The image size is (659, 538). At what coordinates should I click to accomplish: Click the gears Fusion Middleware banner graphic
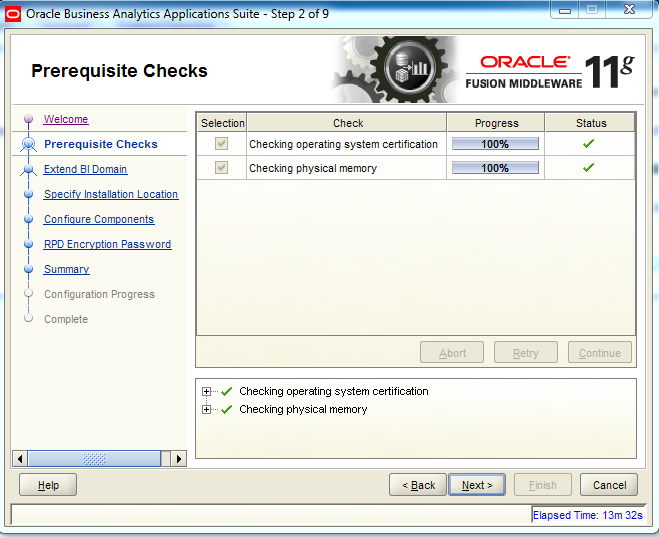pyautogui.click(x=396, y=69)
